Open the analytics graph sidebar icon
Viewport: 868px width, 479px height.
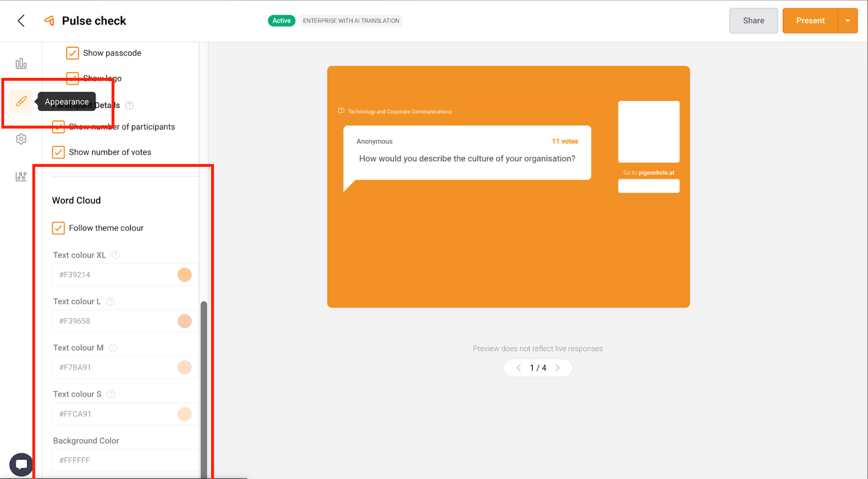pos(21,176)
